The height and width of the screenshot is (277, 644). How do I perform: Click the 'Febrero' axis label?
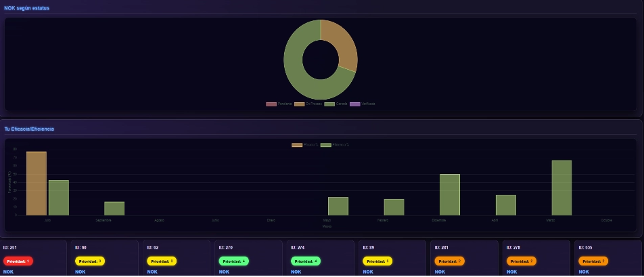point(383,220)
